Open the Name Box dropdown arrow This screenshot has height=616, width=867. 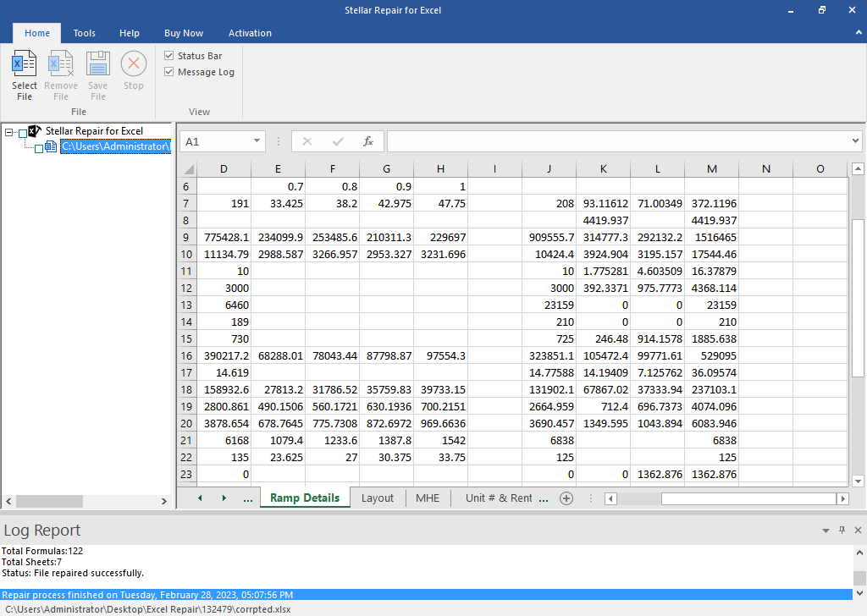[x=257, y=141]
